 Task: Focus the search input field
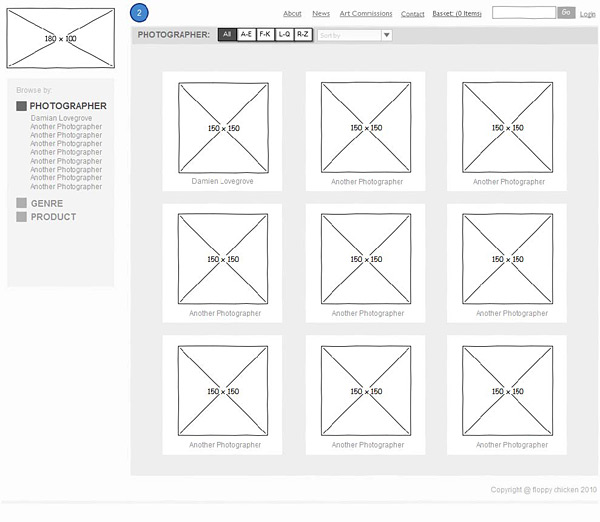(x=524, y=13)
